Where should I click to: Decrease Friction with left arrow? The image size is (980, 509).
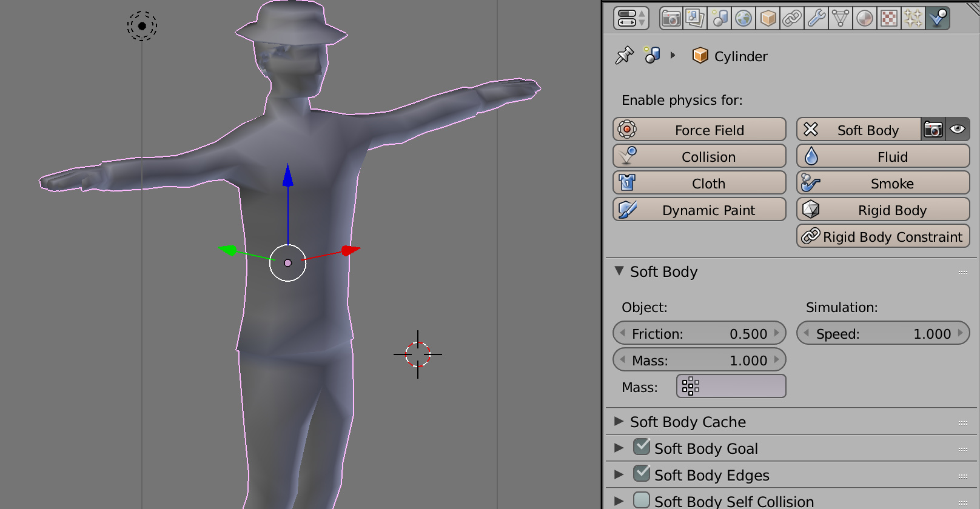(623, 333)
